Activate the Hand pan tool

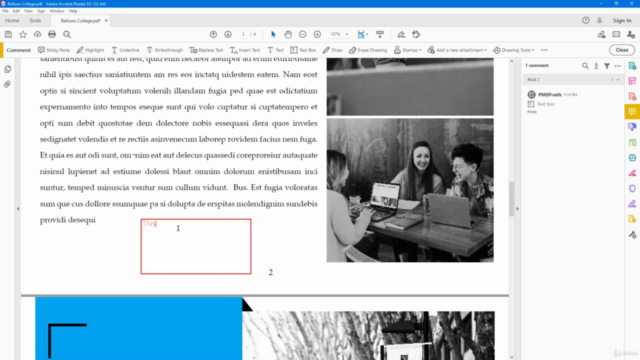click(288, 35)
